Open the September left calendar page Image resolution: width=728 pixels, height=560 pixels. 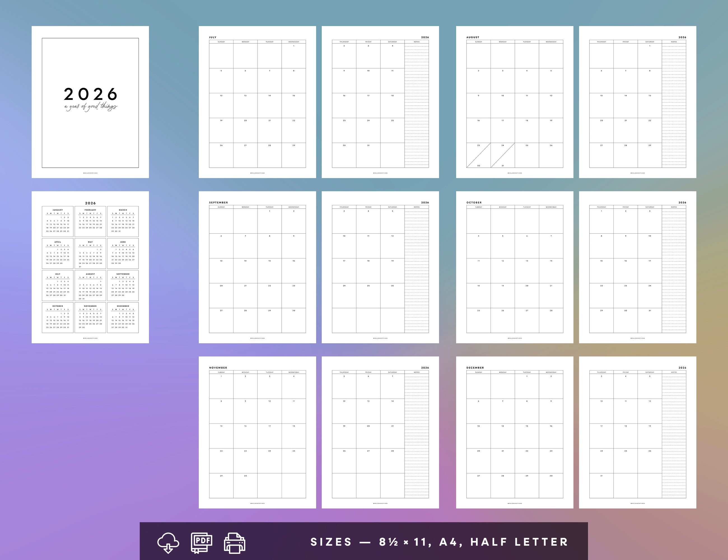pos(257,267)
